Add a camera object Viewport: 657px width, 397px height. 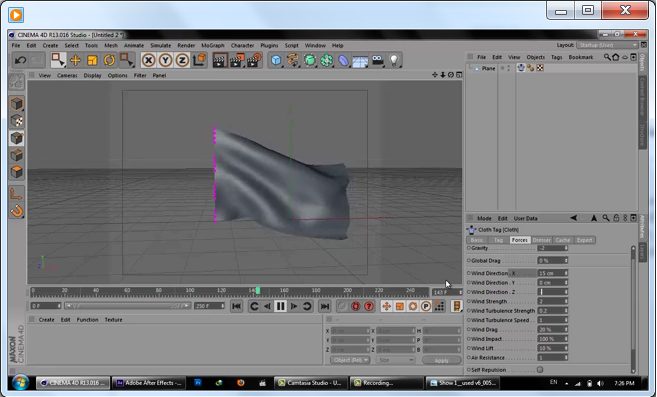pyautogui.click(x=378, y=60)
